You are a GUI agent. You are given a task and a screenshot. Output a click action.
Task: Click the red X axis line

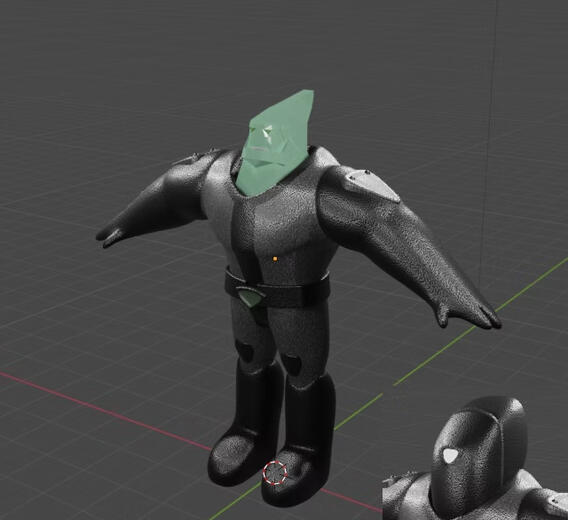pyautogui.click(x=105, y=410)
